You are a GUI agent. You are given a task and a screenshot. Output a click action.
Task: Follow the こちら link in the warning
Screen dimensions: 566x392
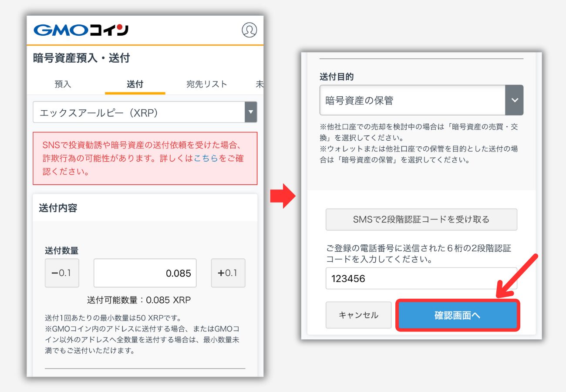[x=206, y=159]
